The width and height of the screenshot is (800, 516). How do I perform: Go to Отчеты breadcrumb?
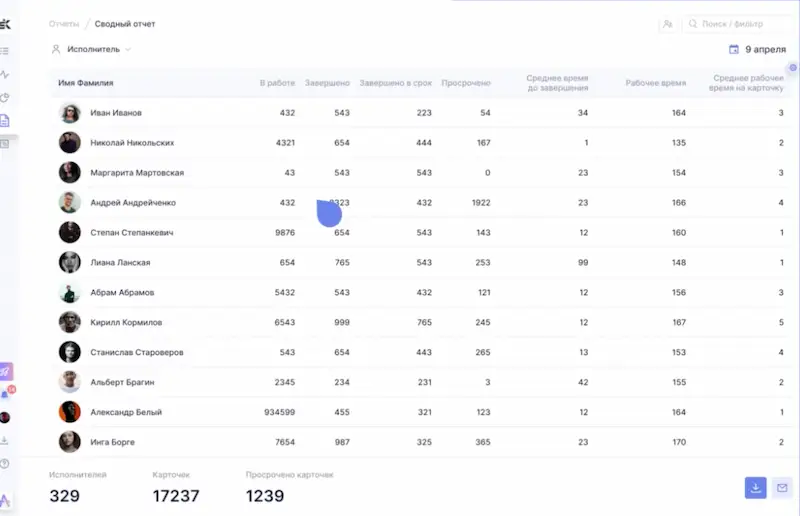tap(63, 23)
